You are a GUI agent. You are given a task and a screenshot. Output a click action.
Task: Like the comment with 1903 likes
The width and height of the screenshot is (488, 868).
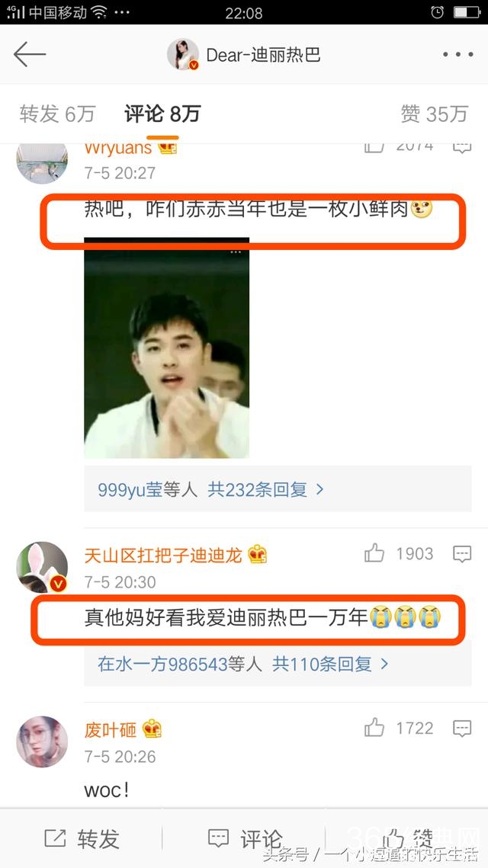click(374, 553)
